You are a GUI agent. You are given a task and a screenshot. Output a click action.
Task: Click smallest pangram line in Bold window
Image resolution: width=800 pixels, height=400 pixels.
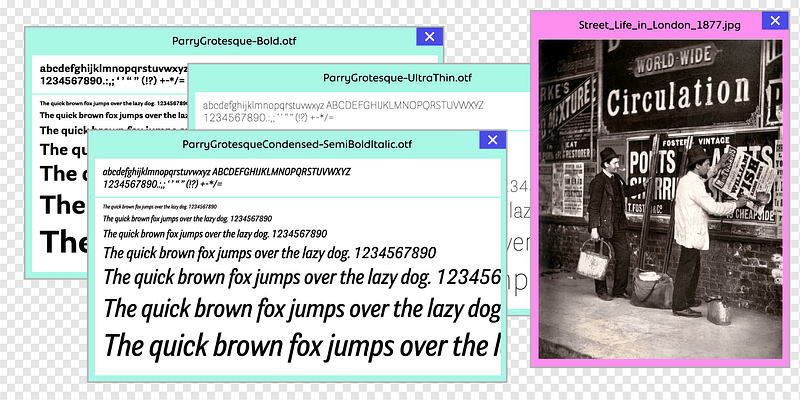(112, 103)
